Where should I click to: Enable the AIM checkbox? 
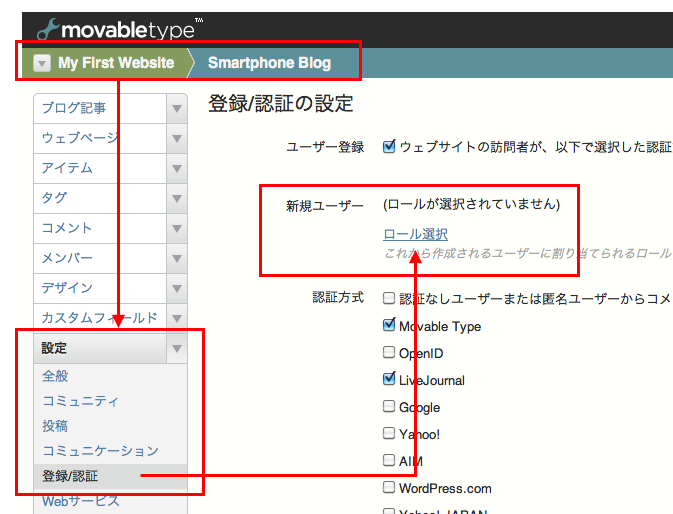coord(389,460)
